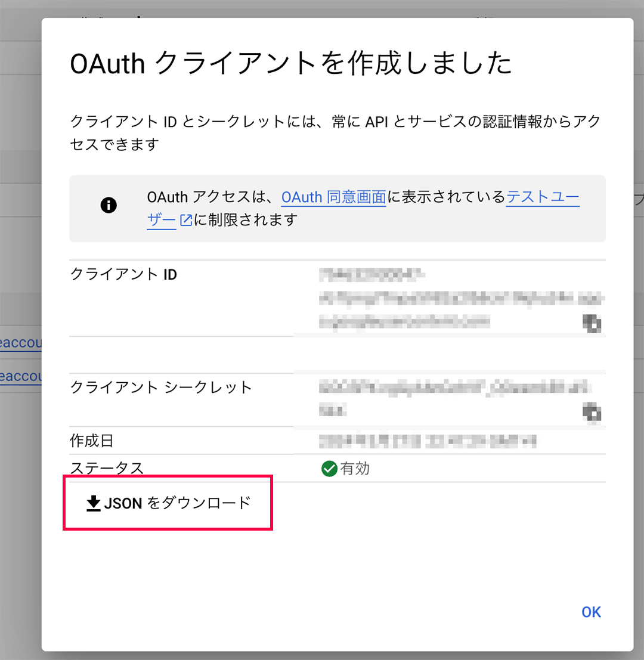
Task: Select the 作成日 label
Action: point(91,441)
